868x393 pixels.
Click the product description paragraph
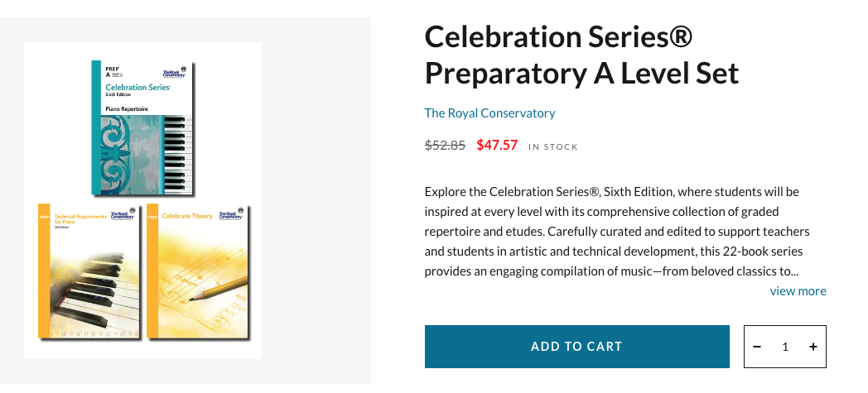point(612,232)
